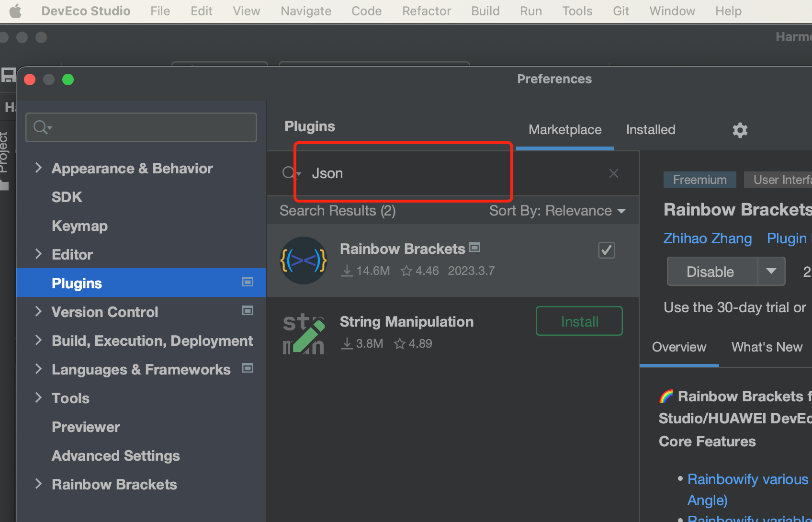This screenshot has width=812, height=522.
Task: Click the String Manipulation plugin logo
Action: 304,333
